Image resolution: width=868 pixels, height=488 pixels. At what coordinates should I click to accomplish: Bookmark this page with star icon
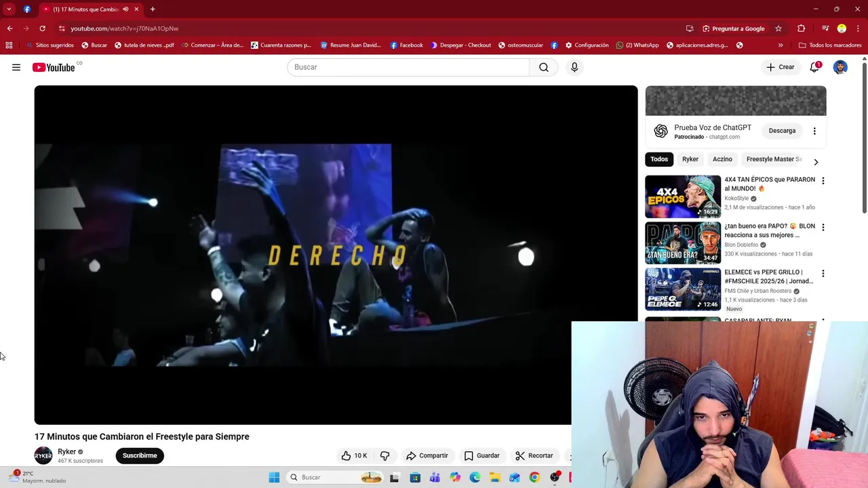tap(778, 28)
